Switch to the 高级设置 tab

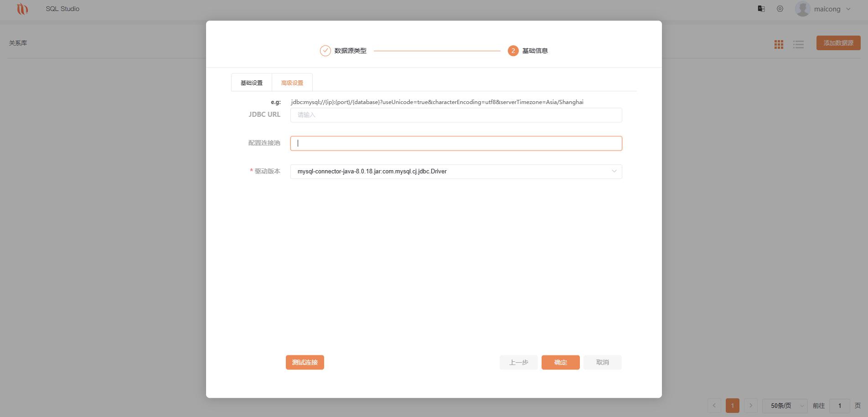click(x=292, y=83)
